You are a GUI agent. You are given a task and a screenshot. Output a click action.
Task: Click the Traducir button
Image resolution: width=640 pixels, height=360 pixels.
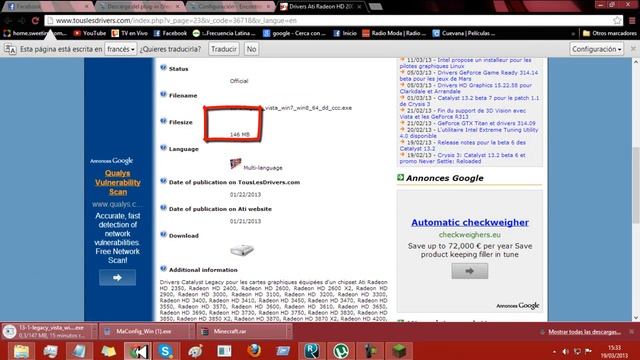(224, 49)
